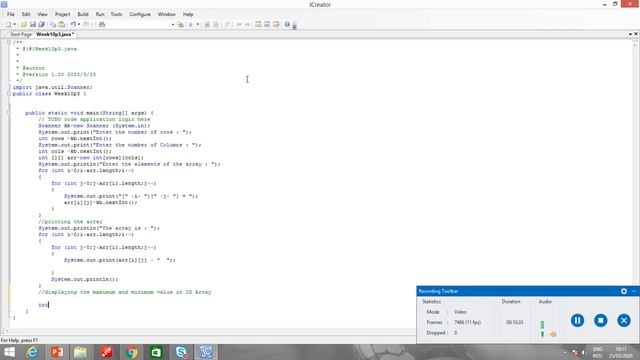640x360 pixels.
Task: Click the Save icon in toolbar
Action: point(33,24)
